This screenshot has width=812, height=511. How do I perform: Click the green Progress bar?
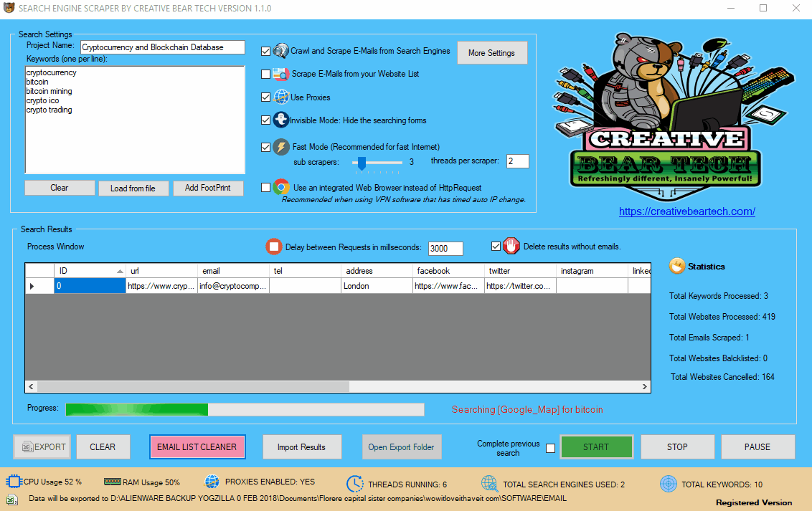tap(245, 410)
